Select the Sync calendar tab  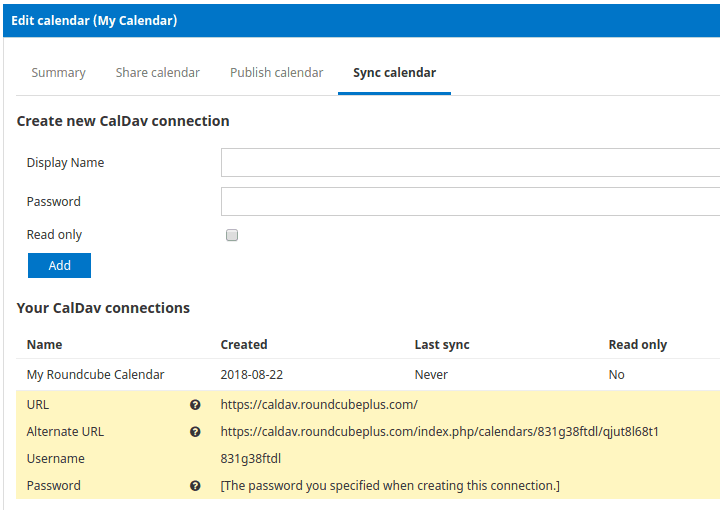pyautogui.click(x=394, y=73)
